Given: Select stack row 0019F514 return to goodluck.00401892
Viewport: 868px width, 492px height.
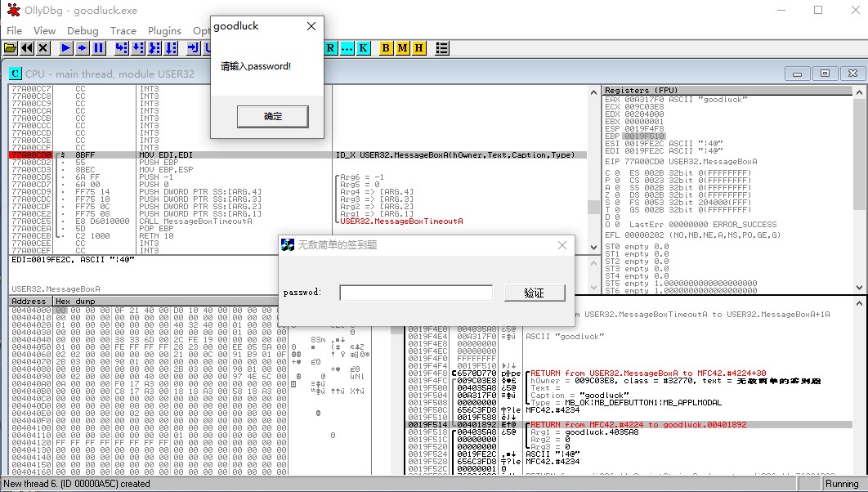Looking at the screenshot, I should click(x=629, y=424).
